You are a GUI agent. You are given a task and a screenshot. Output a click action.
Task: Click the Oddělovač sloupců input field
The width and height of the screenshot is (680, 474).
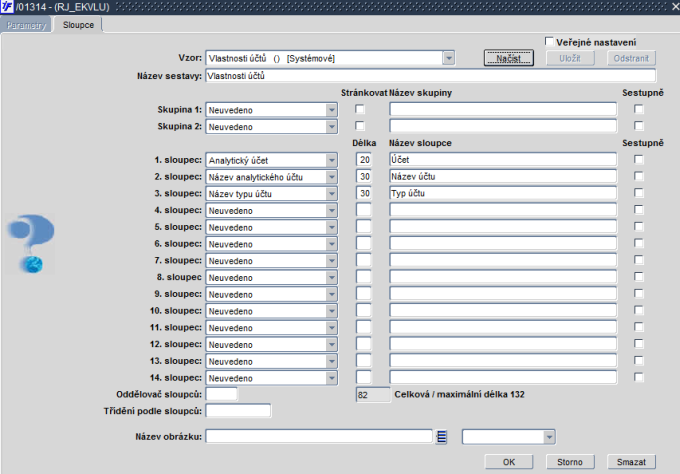tap(221, 394)
